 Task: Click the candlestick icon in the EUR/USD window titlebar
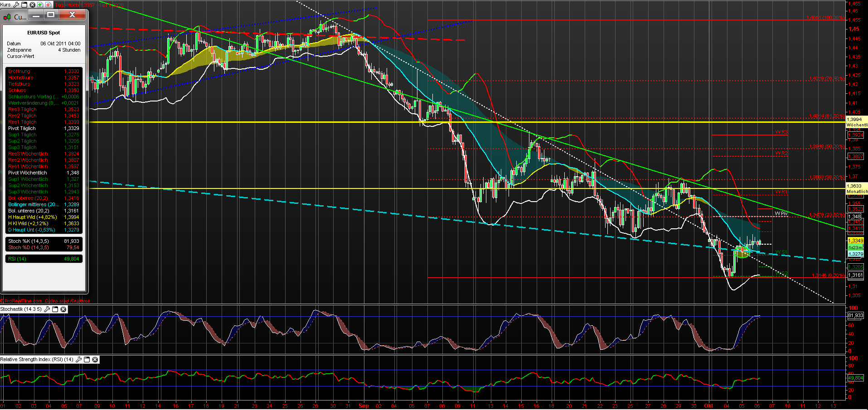7,17
